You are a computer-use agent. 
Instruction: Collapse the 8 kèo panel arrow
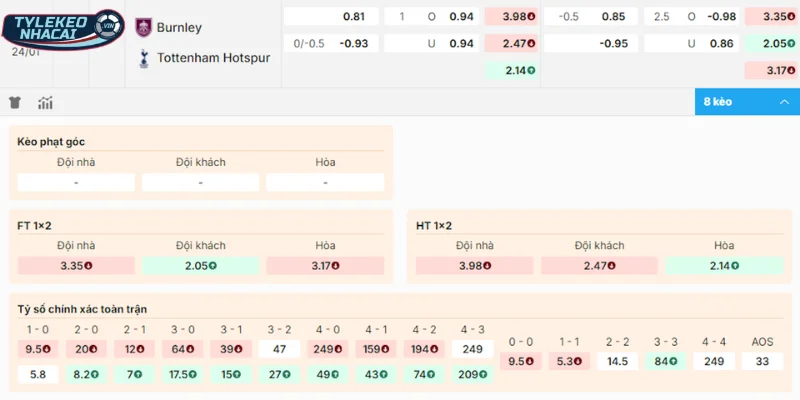(784, 102)
